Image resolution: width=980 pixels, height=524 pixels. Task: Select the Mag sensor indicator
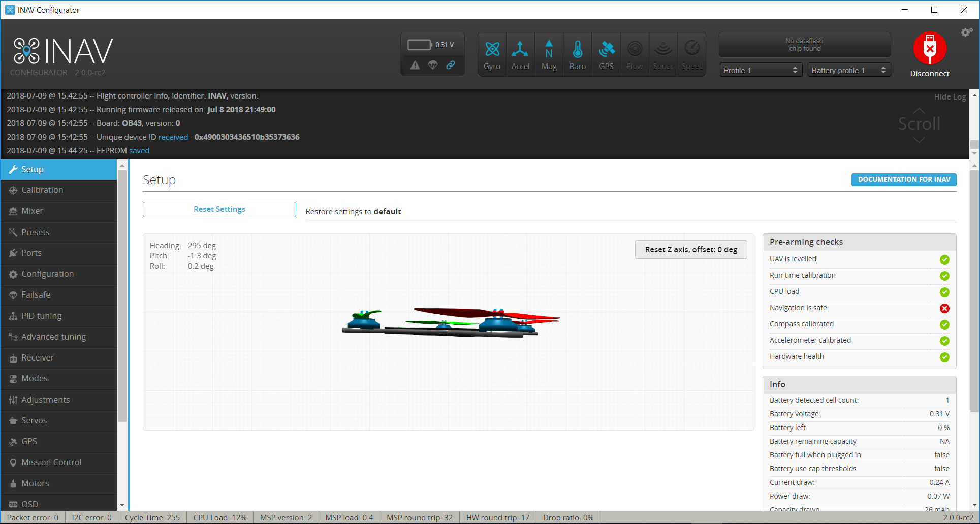[549, 54]
